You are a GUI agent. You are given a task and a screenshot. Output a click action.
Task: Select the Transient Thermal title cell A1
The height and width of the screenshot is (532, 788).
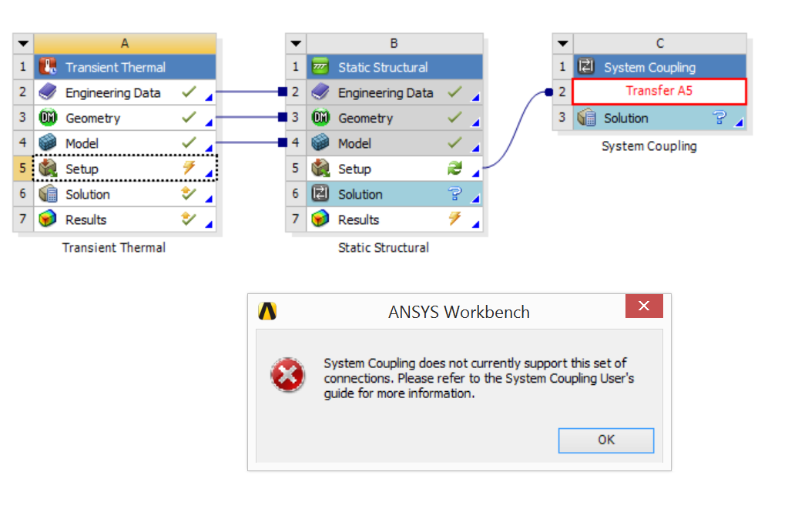[125, 67]
